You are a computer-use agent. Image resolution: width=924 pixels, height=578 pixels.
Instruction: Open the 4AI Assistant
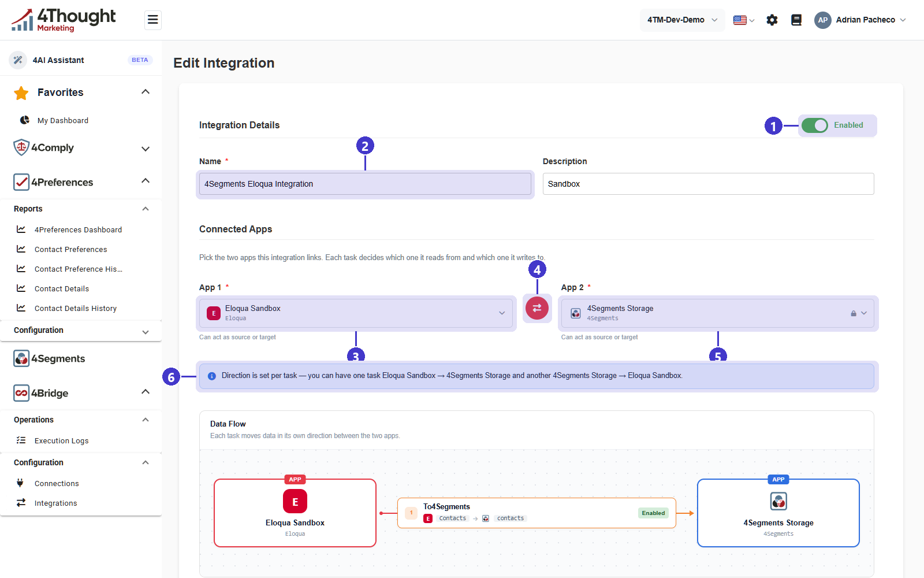[58, 60]
